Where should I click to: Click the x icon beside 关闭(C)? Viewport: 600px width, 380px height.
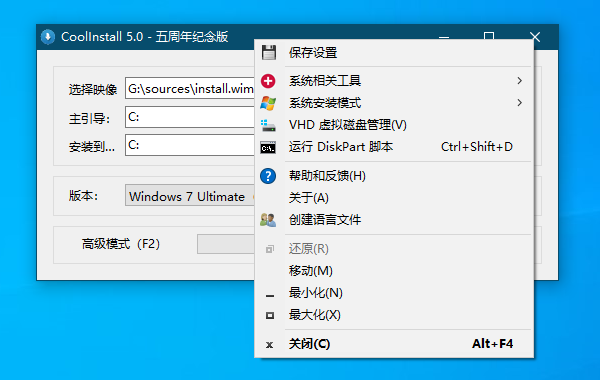(x=269, y=345)
